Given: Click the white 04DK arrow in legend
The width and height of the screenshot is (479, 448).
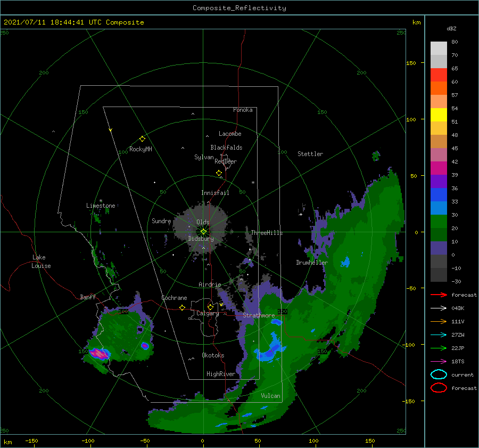Looking at the screenshot, I should pyautogui.click(x=439, y=308).
